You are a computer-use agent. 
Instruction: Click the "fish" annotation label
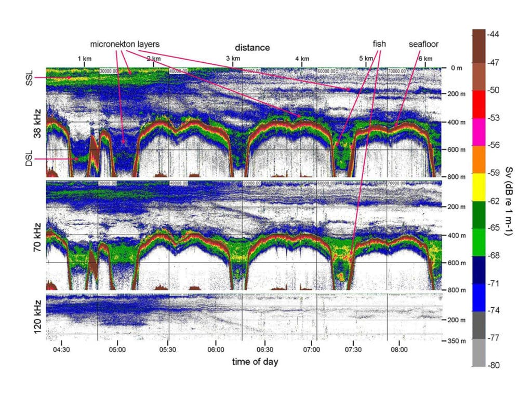pos(379,44)
